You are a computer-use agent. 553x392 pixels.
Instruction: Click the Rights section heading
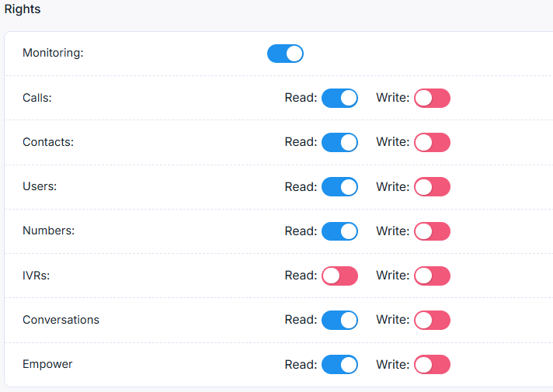[23, 10]
